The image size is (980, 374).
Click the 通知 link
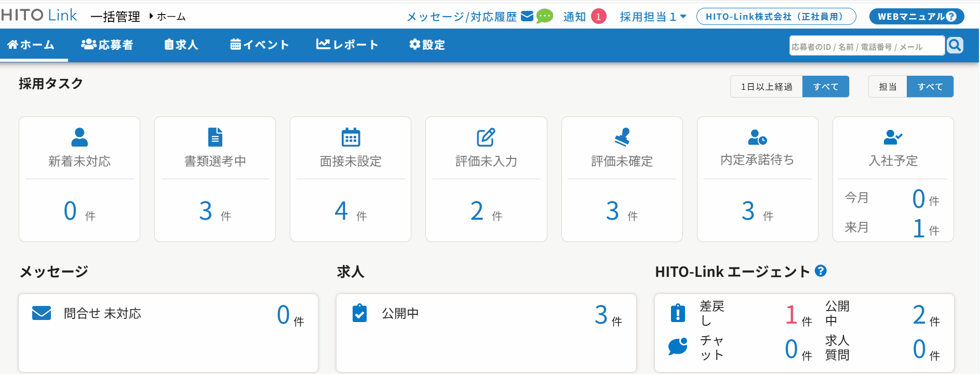(574, 17)
